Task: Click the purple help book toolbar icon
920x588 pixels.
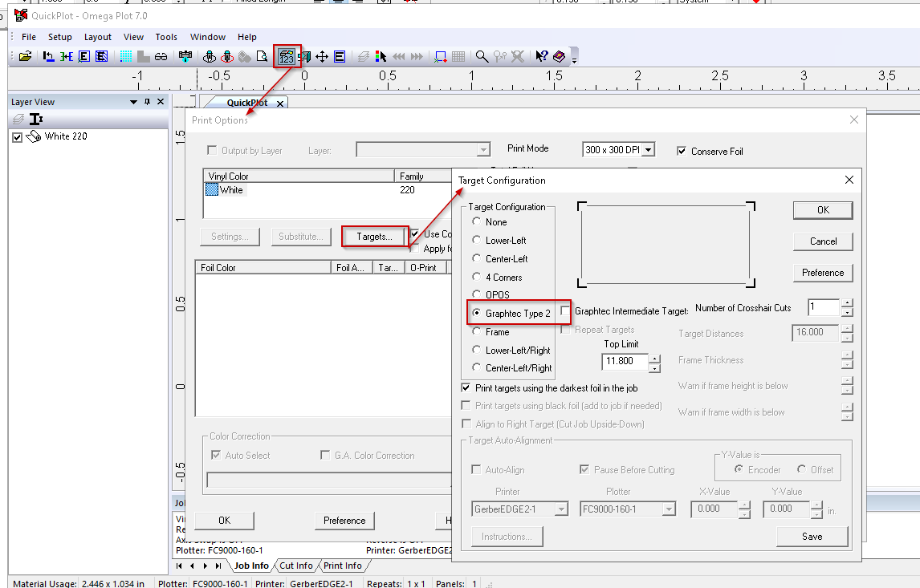Action: click(560, 56)
